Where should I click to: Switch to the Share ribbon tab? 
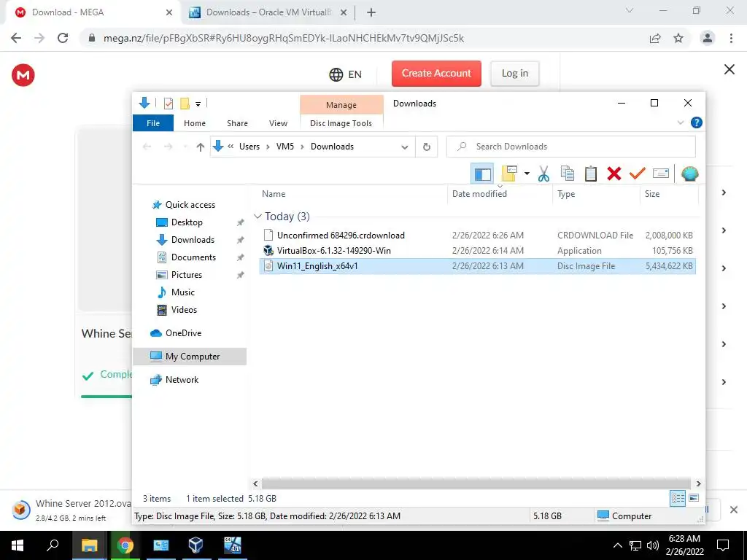[237, 123]
